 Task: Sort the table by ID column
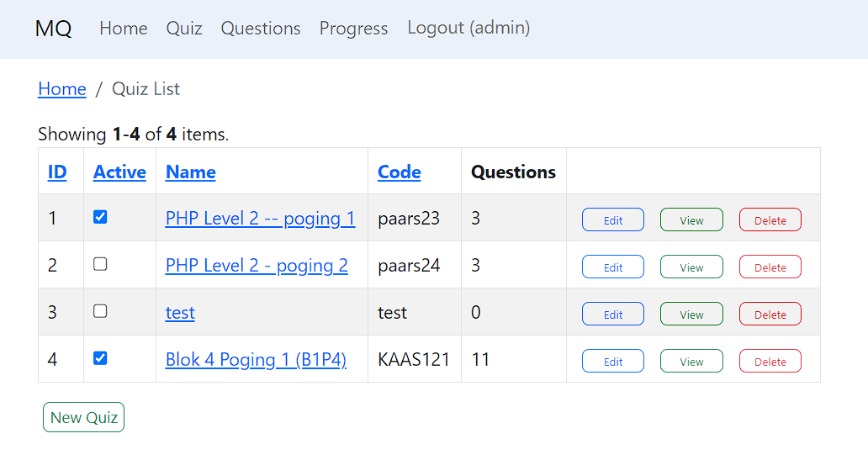coord(57,172)
